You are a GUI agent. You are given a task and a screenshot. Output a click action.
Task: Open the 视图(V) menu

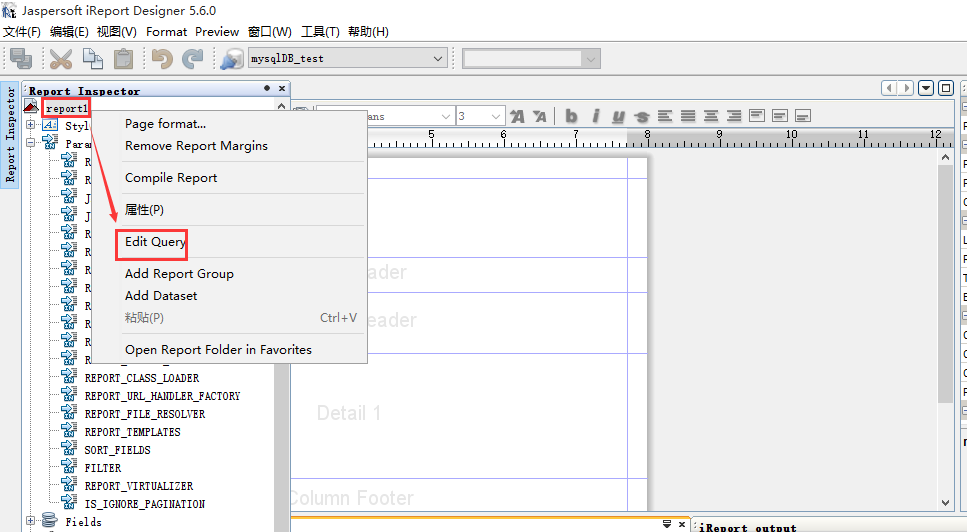point(117,31)
